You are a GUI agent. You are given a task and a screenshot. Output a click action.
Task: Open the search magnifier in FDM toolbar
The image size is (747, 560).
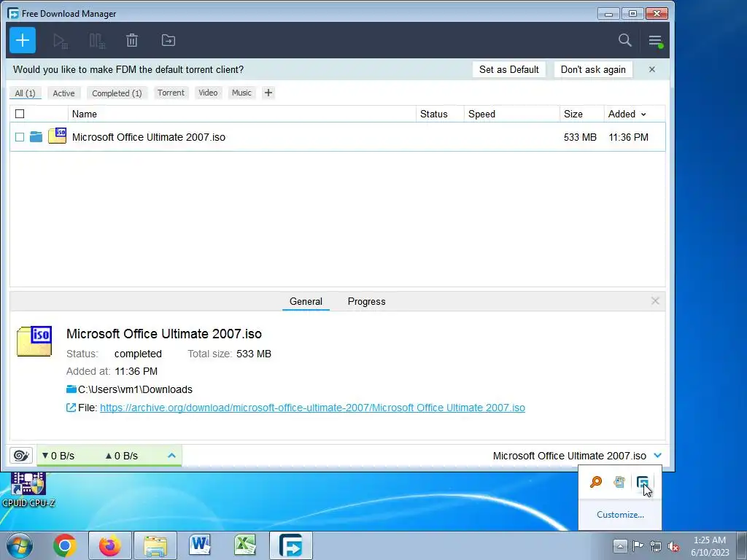pyautogui.click(x=624, y=40)
